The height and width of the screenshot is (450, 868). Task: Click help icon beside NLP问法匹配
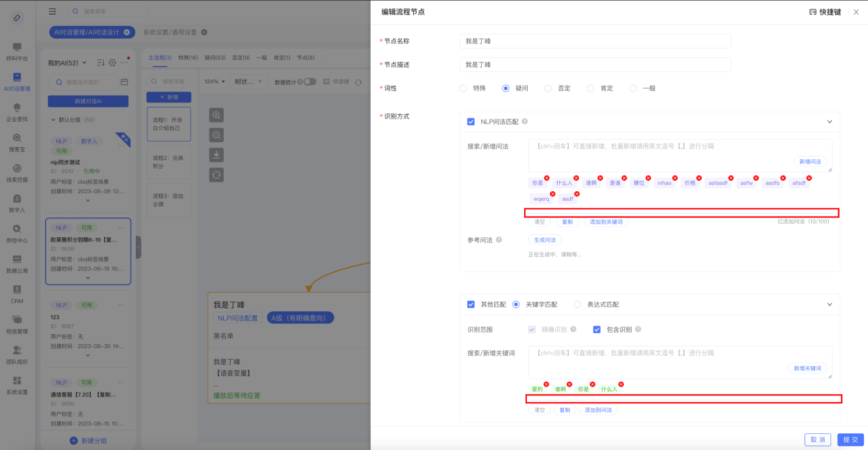(525, 122)
